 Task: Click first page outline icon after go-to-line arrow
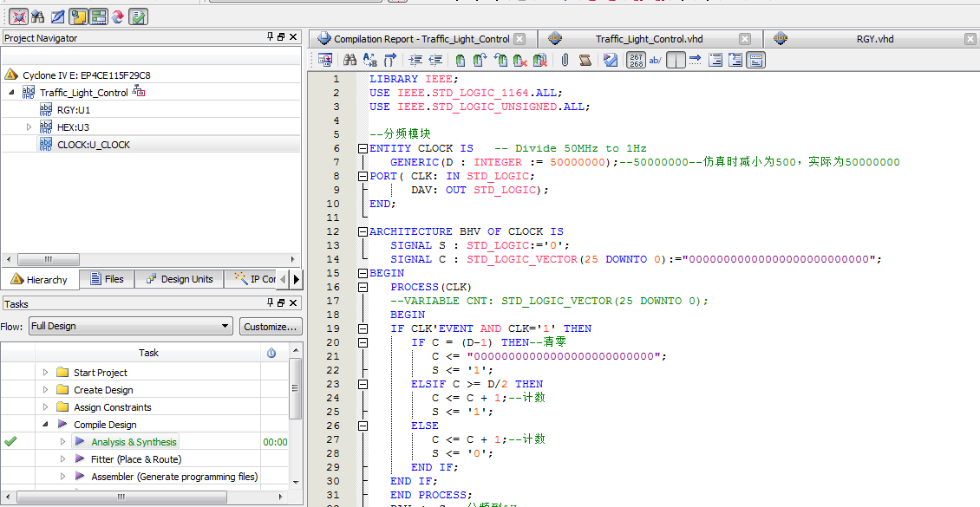coord(715,60)
